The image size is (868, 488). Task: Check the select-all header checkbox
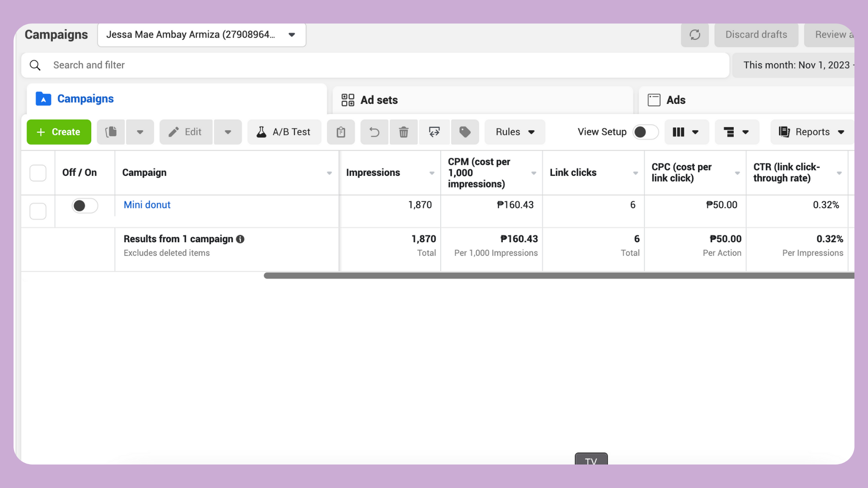(38, 173)
